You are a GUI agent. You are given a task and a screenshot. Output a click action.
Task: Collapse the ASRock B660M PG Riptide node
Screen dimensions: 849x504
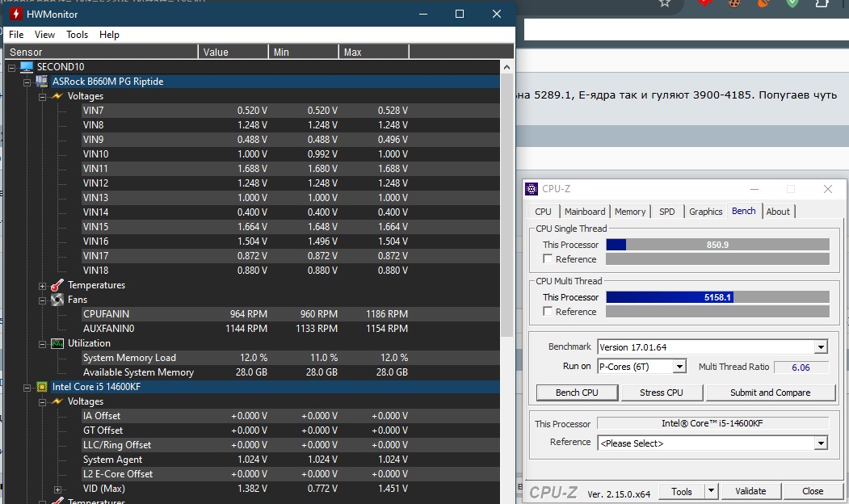[27, 82]
